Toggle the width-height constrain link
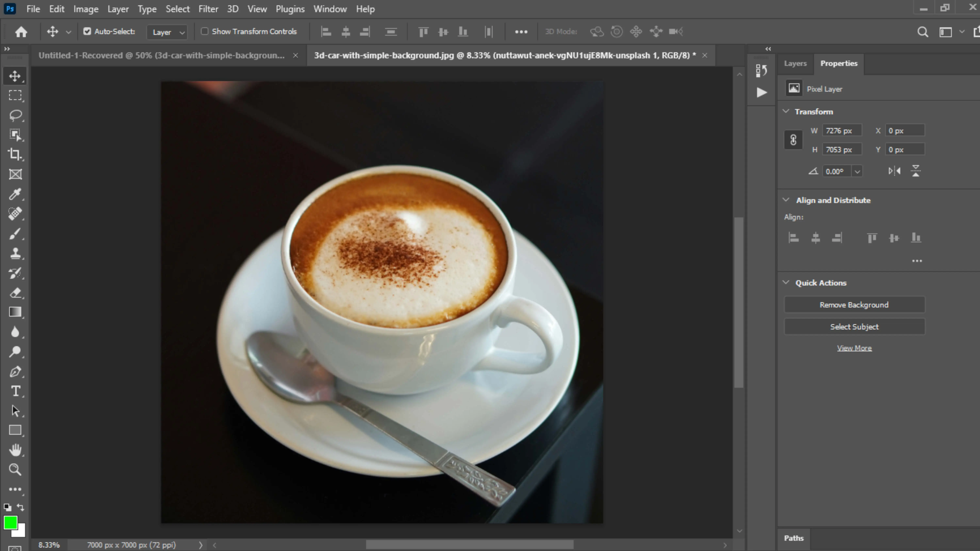980x551 pixels. [x=793, y=140]
